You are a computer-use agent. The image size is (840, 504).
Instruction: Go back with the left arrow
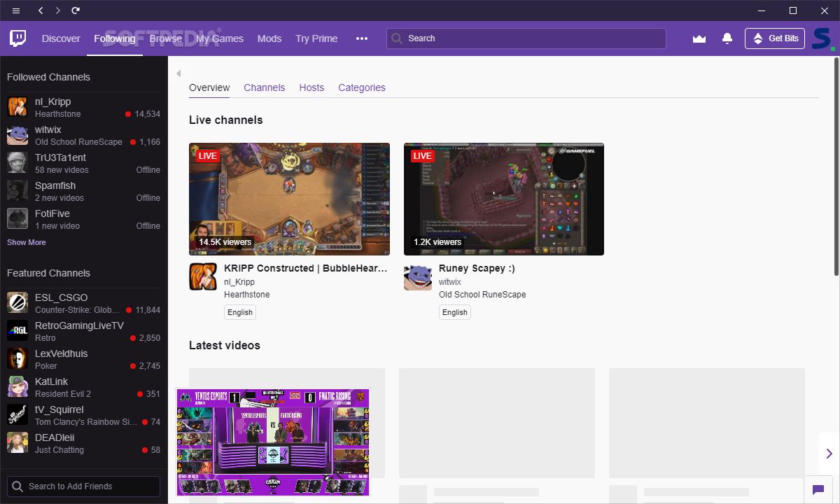[41, 10]
